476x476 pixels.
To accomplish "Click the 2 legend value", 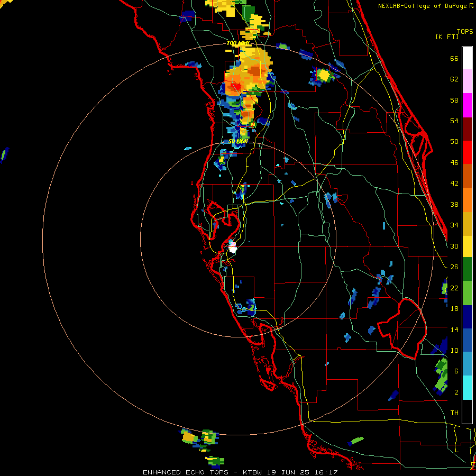I will [x=456, y=392].
